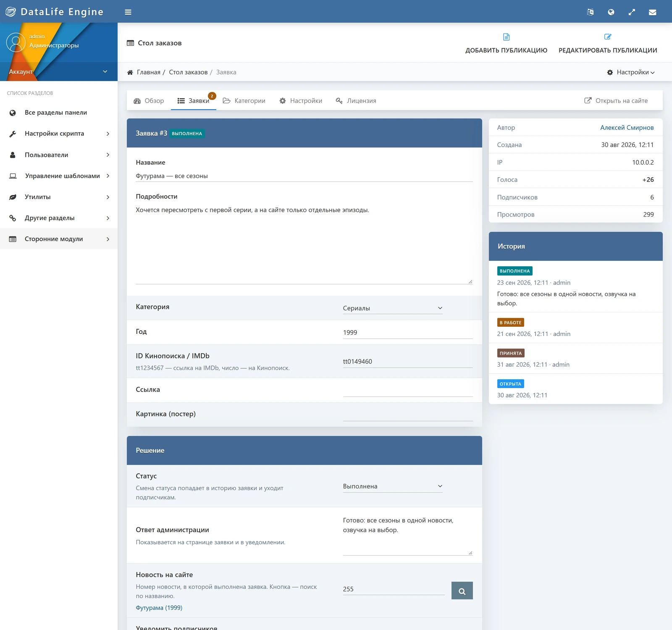This screenshot has width=672, height=630.
Task: Click the Название input field
Action: (x=304, y=176)
